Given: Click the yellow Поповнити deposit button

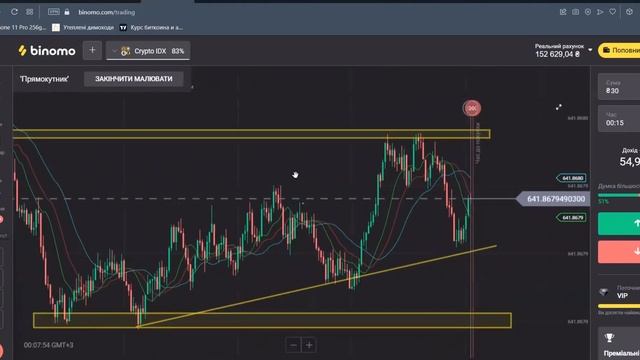Looking at the screenshot, I should [x=619, y=50].
